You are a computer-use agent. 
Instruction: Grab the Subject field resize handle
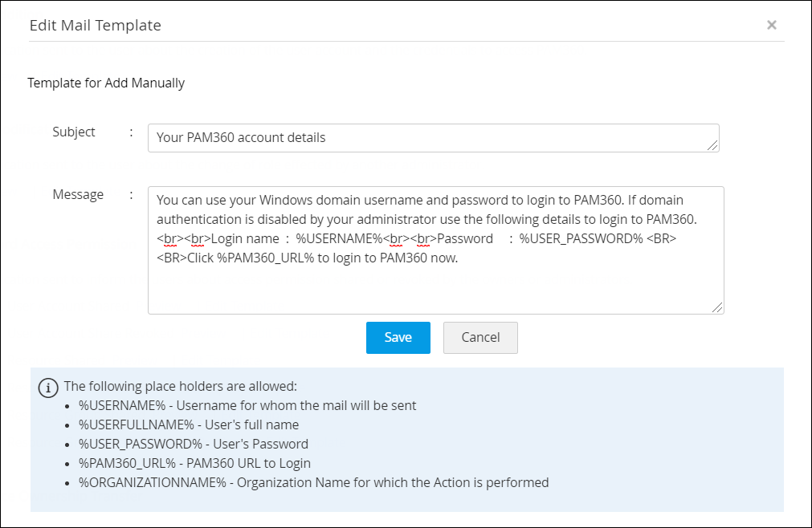click(x=713, y=145)
